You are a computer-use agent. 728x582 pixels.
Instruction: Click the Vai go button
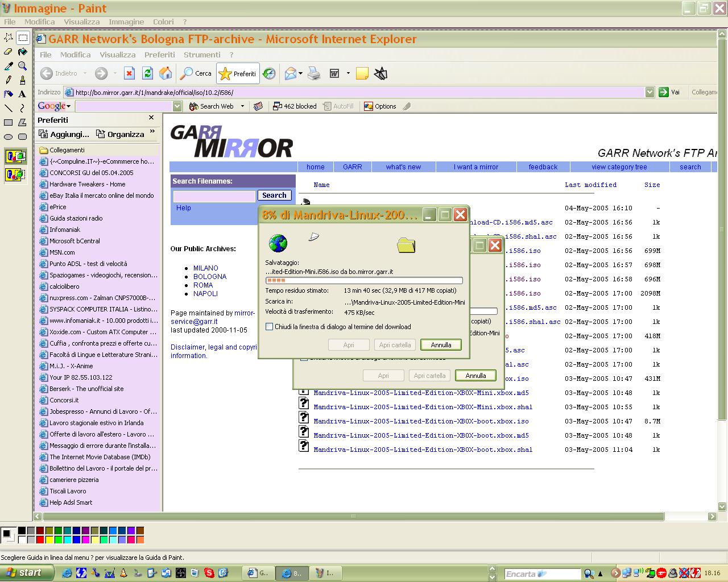(669, 92)
